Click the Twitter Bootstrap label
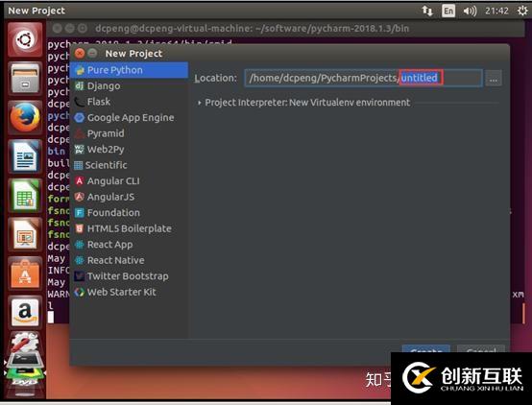Viewport: 532px width, 405px height. [x=128, y=276]
